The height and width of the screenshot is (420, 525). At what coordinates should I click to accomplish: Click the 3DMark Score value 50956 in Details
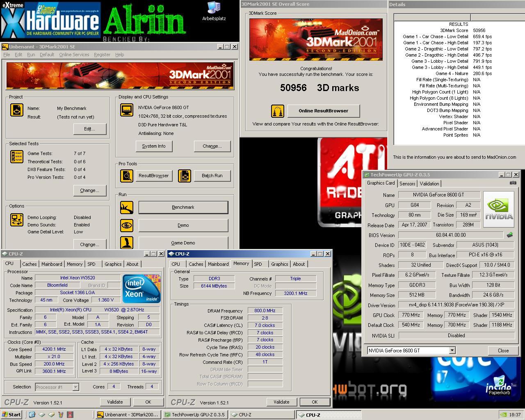pyautogui.click(x=479, y=30)
